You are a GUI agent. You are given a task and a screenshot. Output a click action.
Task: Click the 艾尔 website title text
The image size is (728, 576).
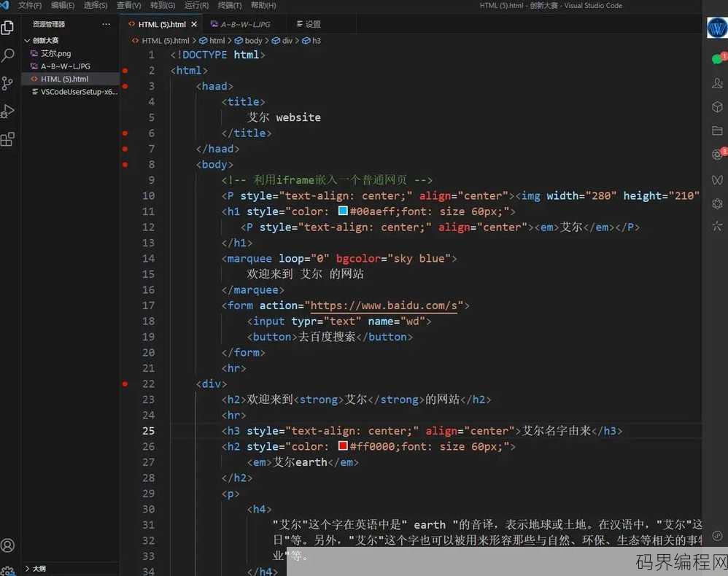pos(284,117)
